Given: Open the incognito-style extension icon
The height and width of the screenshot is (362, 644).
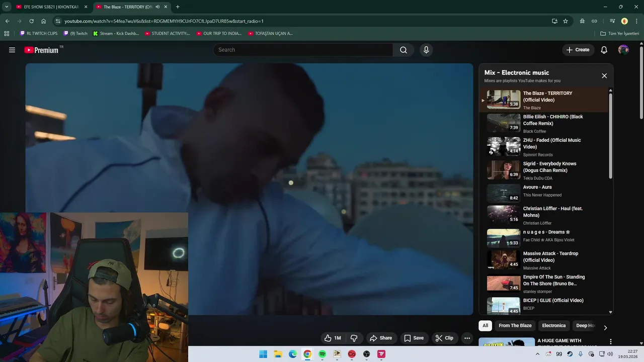Looking at the screenshot, I should tap(582, 21).
